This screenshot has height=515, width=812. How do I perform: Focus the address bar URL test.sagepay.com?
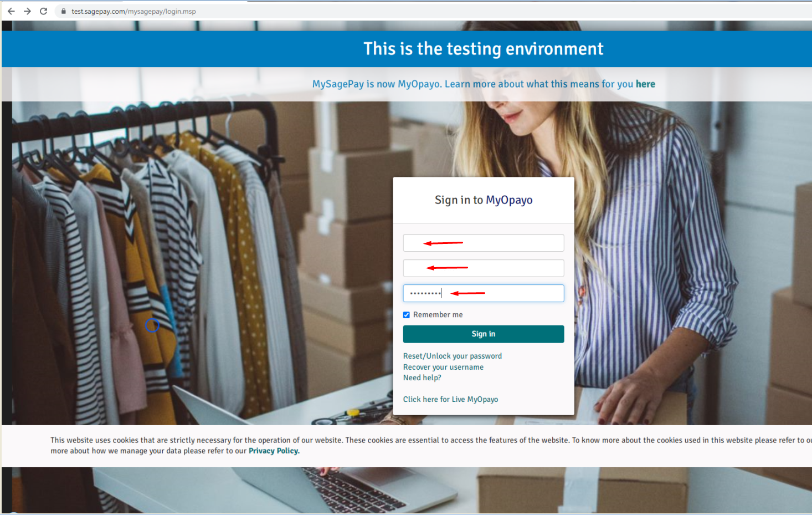click(133, 11)
